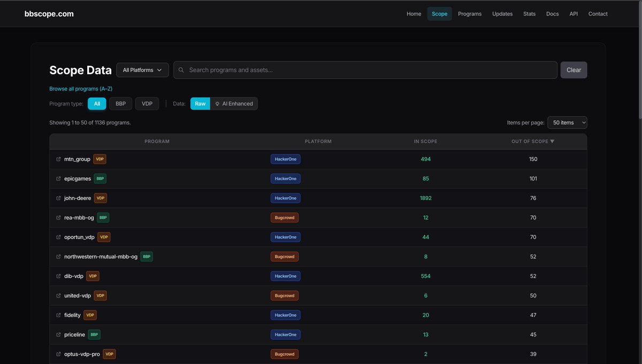The height and width of the screenshot is (364, 642).
Task: Open external link icon for optus-vdp-pro
Action: (x=58, y=354)
